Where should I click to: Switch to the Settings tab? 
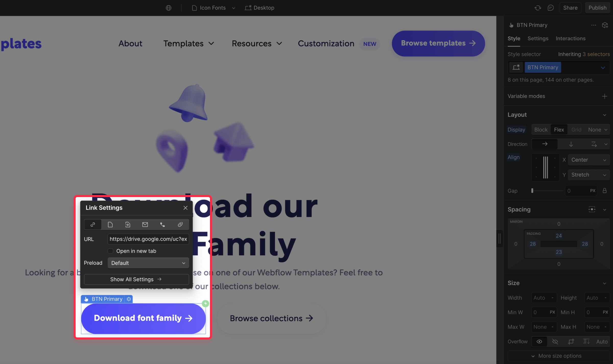coord(538,39)
